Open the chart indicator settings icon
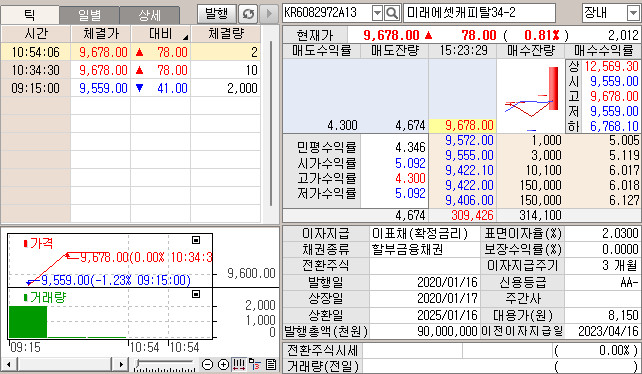The image size is (642, 374). pos(255,364)
